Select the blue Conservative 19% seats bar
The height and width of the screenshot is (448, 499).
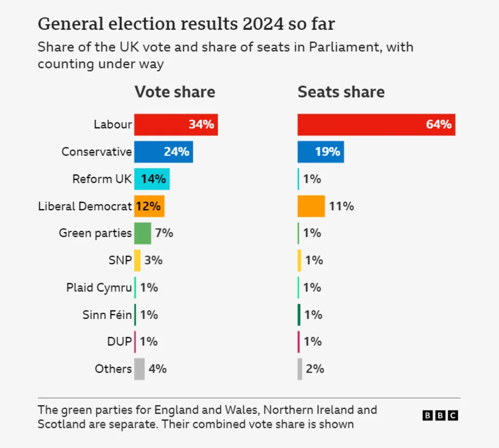point(321,152)
